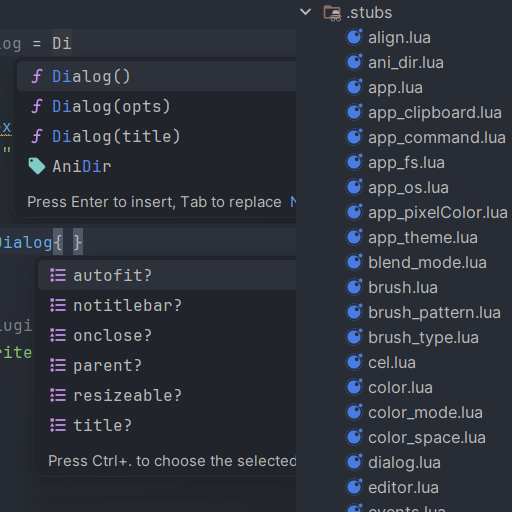
Task: Open editor.lua file
Action: coord(403,487)
